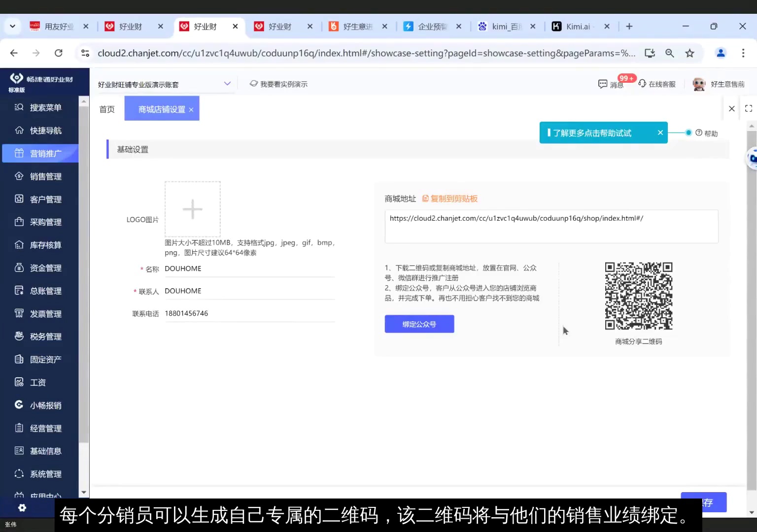
Task: Close the 了解更多点击帮助试试 tip banner
Action: tap(660, 133)
